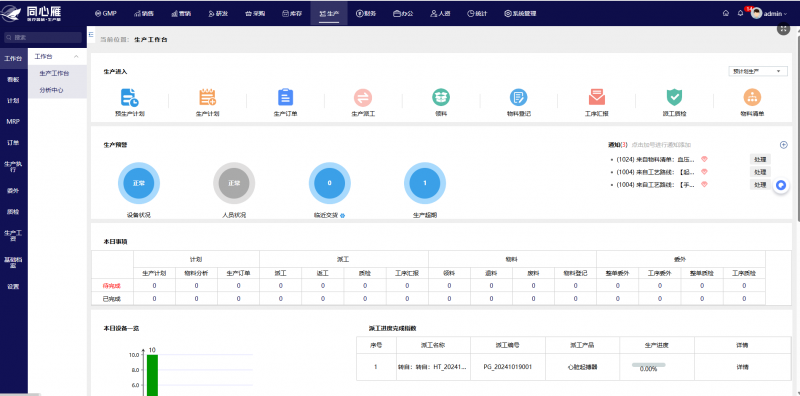Open the GMP top menu

tap(106, 13)
